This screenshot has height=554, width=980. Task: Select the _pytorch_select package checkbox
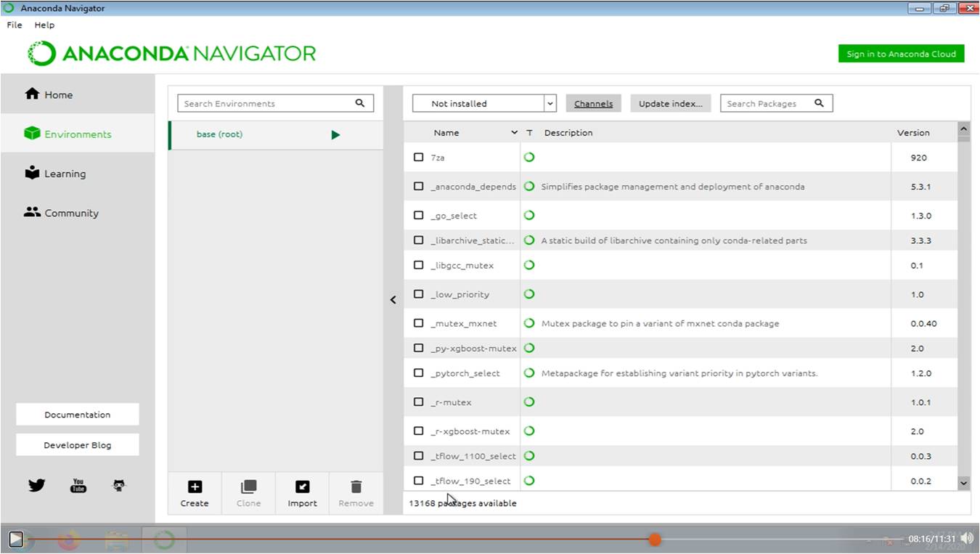click(418, 372)
